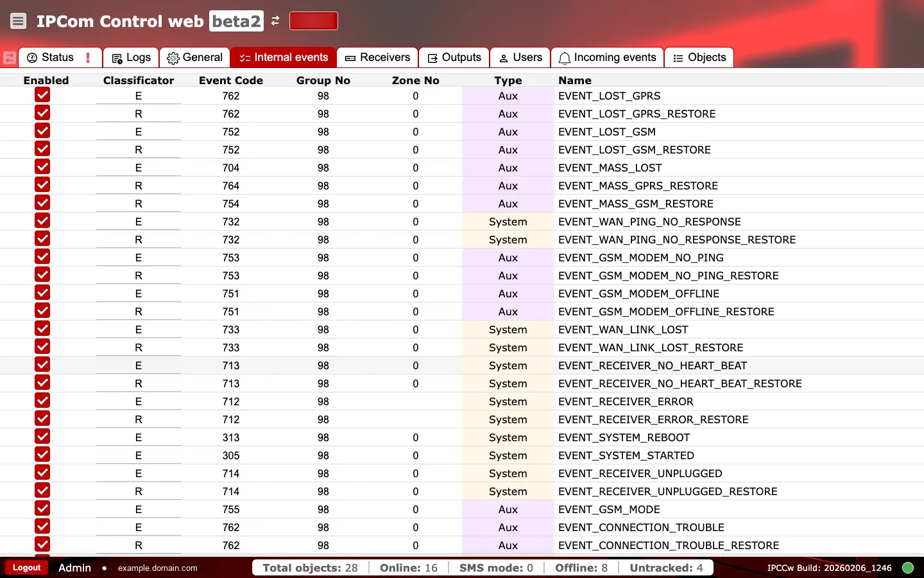Click the Logs tab document icon

point(116,57)
